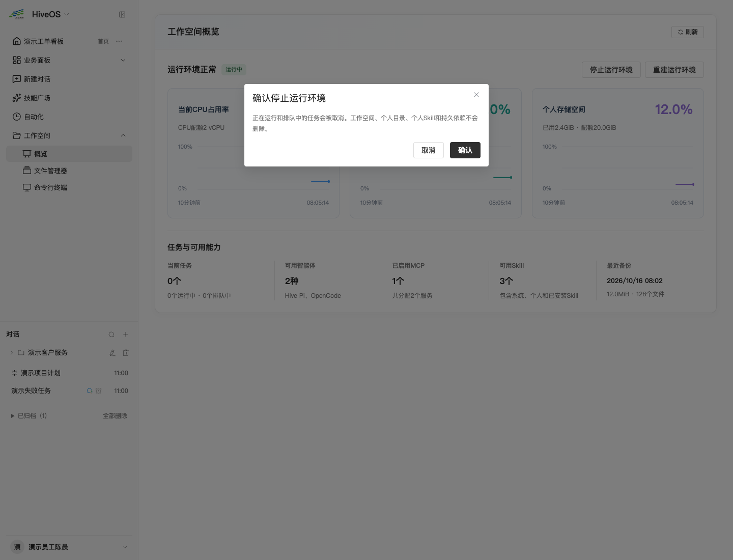Expand the 已归档 (1) section triangle
The width and height of the screenshot is (733, 560).
(12, 416)
